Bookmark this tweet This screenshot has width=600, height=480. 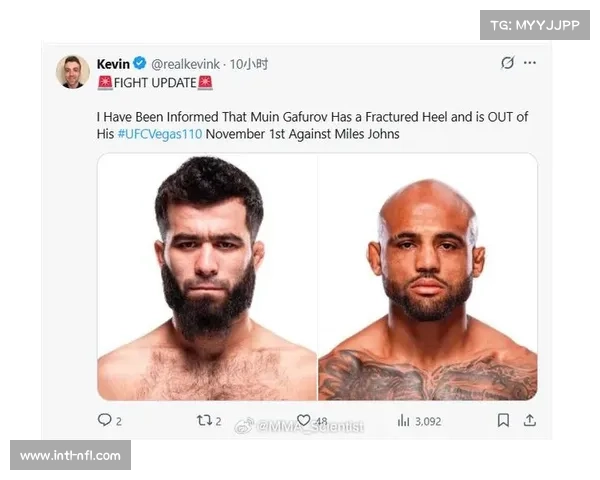click(x=503, y=420)
